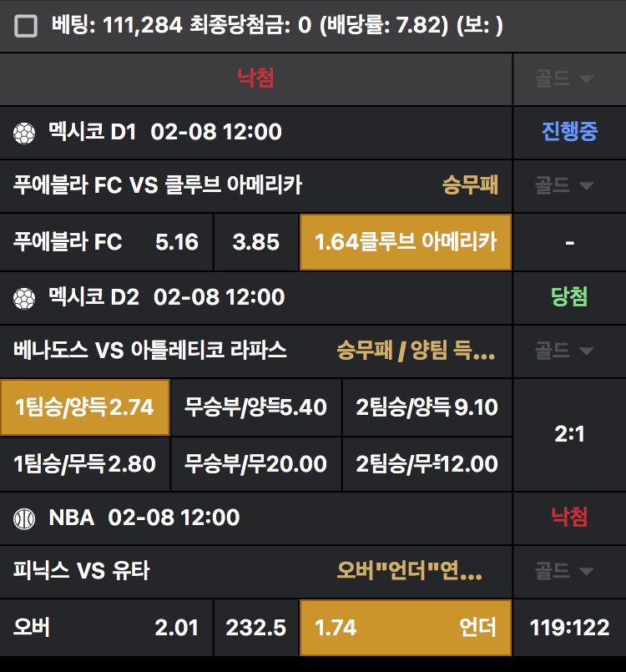Click the 승무패 / 양팀 득점 market label
The height and width of the screenshot is (672, 626).
(416, 351)
